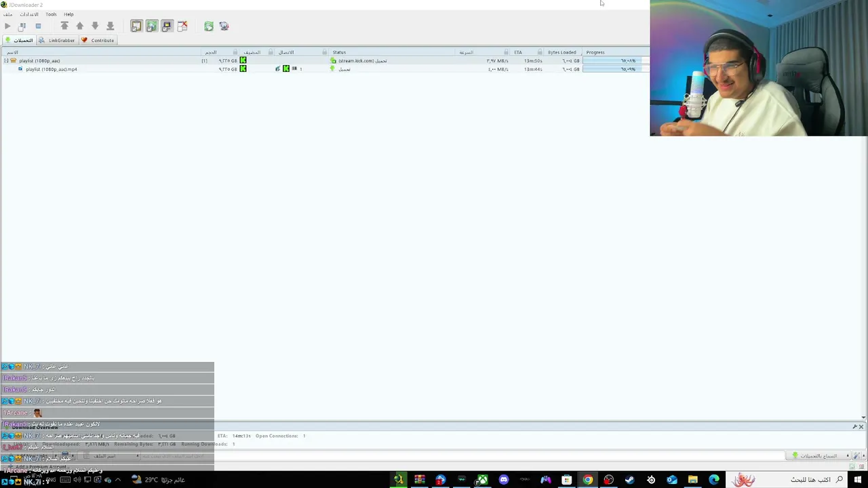Click the reconnect green arrows icon
The height and width of the screenshot is (488, 868).
point(209,26)
